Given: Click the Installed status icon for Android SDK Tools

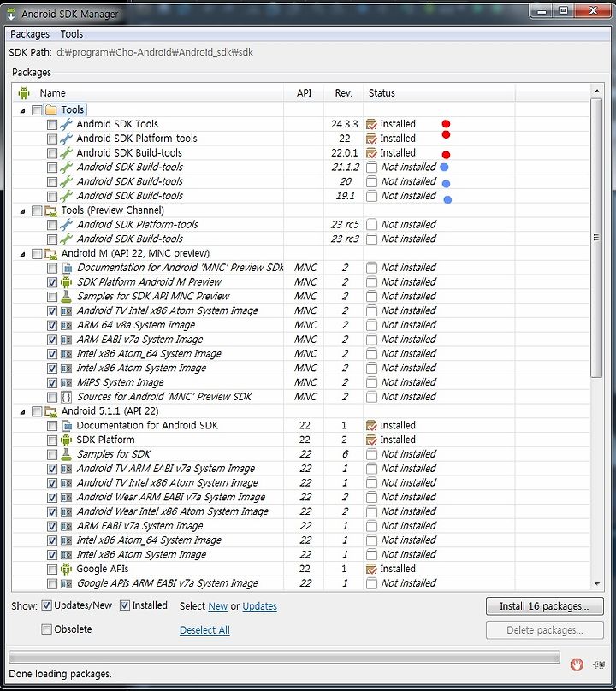Looking at the screenshot, I should (371, 124).
